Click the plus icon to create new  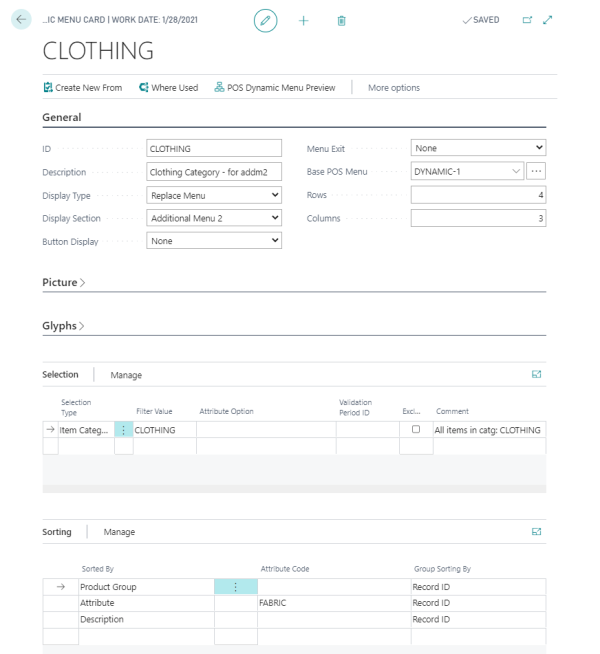coord(304,20)
